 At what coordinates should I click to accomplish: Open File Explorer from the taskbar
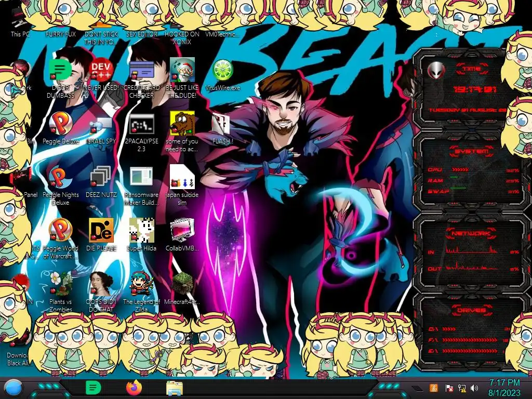175,388
